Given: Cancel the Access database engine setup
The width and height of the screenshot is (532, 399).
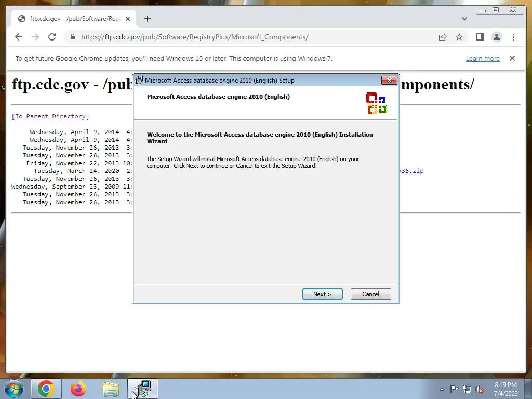Looking at the screenshot, I should point(370,294).
